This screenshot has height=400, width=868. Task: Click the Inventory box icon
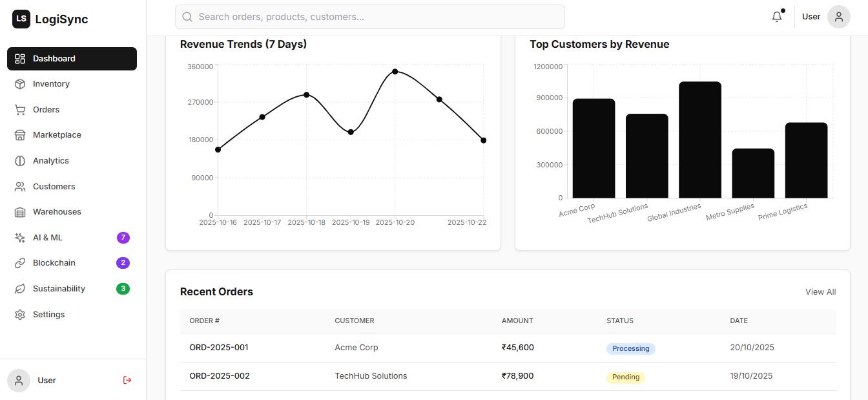(20, 84)
